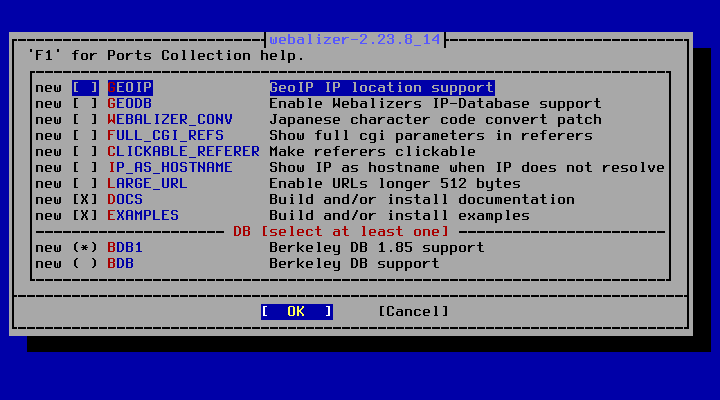Click 'Berkeley DB support' description
720x400 pixels.
coord(354,264)
